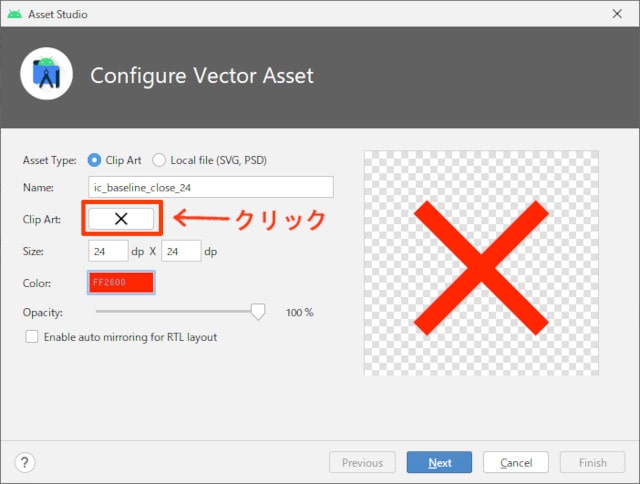The height and width of the screenshot is (484, 640).
Task: Select the Clip Art radio button
Action: pyautogui.click(x=95, y=160)
